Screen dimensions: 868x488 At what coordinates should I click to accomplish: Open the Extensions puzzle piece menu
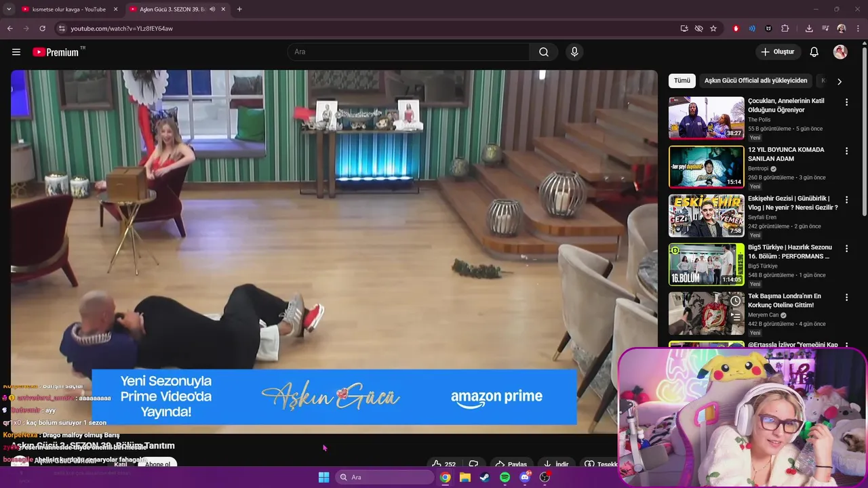(x=785, y=28)
